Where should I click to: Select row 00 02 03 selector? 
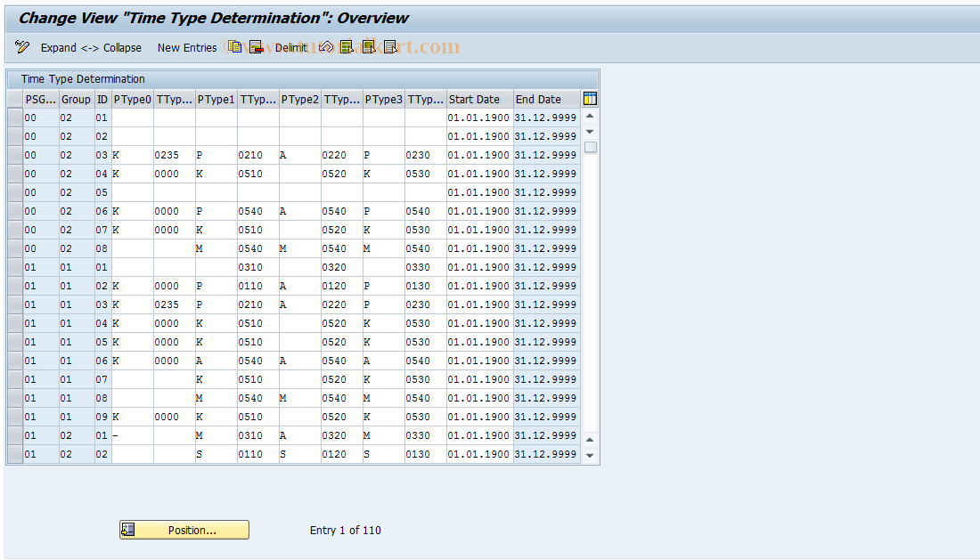[15, 155]
